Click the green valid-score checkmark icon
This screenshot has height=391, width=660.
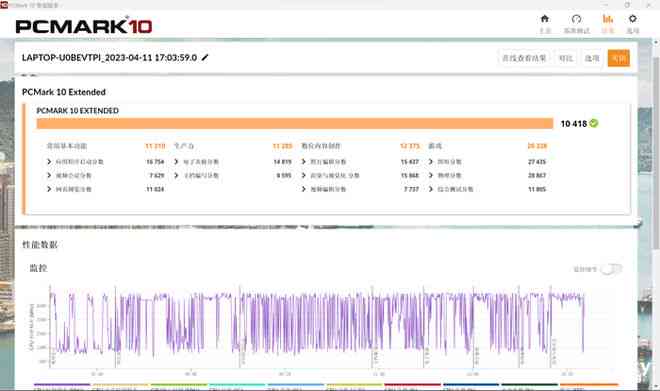[x=594, y=123]
